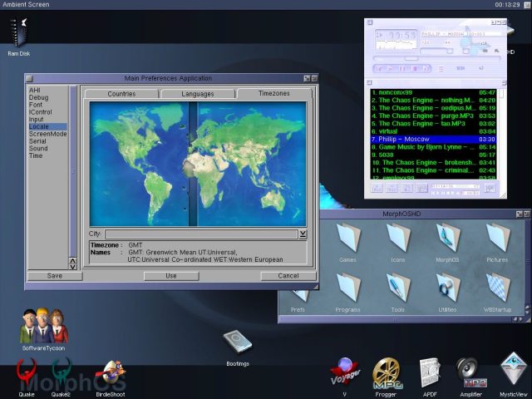Switch to the Languages tab
The image size is (532, 399).
(197, 94)
